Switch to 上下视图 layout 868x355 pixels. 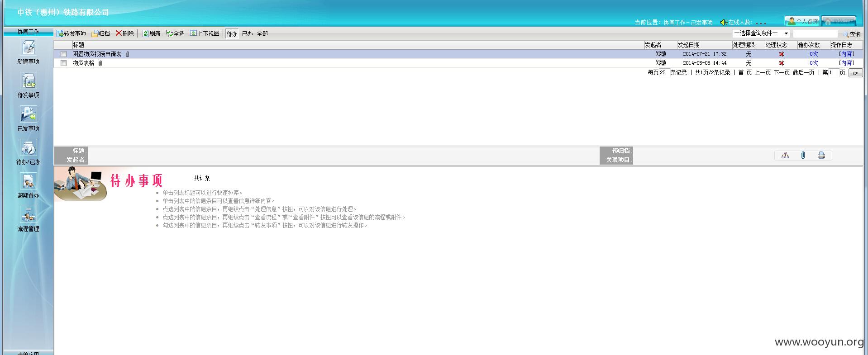[x=205, y=33]
